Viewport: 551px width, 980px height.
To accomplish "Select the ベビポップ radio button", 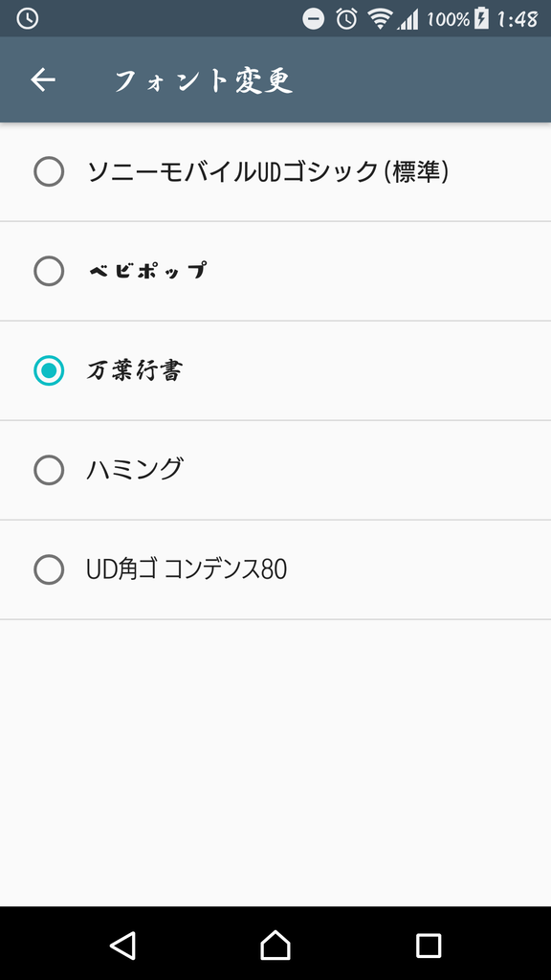I will click(x=49, y=271).
